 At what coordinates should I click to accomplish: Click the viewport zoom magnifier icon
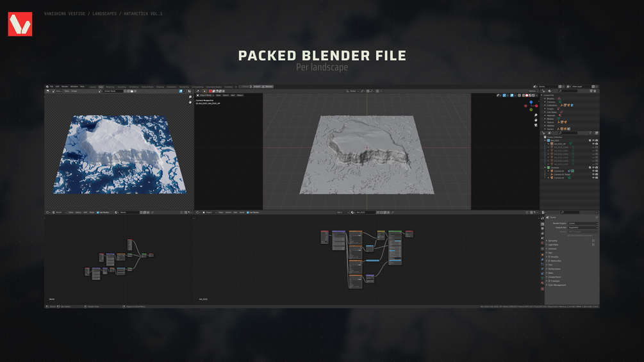pos(536,115)
